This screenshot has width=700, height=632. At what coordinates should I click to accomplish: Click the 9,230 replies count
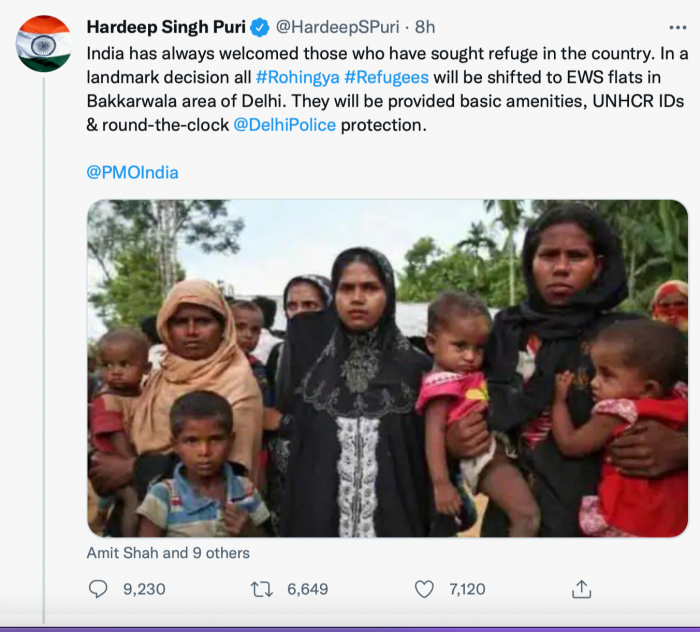click(x=144, y=589)
